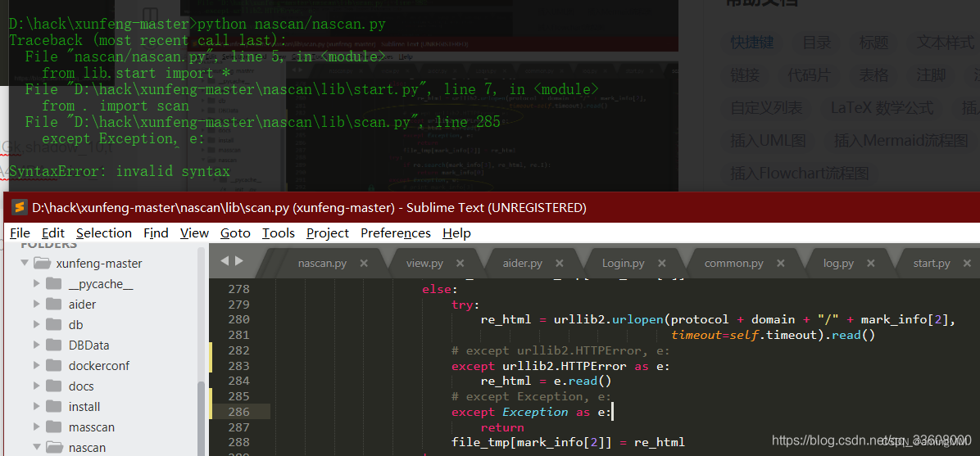Go to next tab with right arrow
This screenshot has height=456, width=980.
click(x=238, y=261)
